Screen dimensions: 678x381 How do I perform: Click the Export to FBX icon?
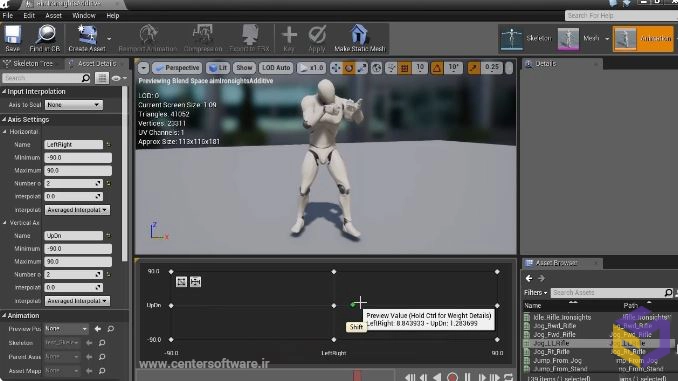tap(249, 35)
